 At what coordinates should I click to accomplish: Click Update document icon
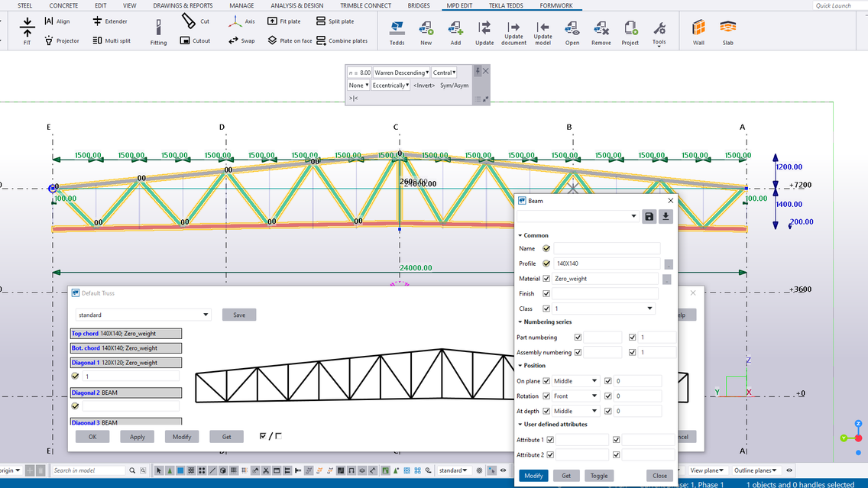click(513, 33)
